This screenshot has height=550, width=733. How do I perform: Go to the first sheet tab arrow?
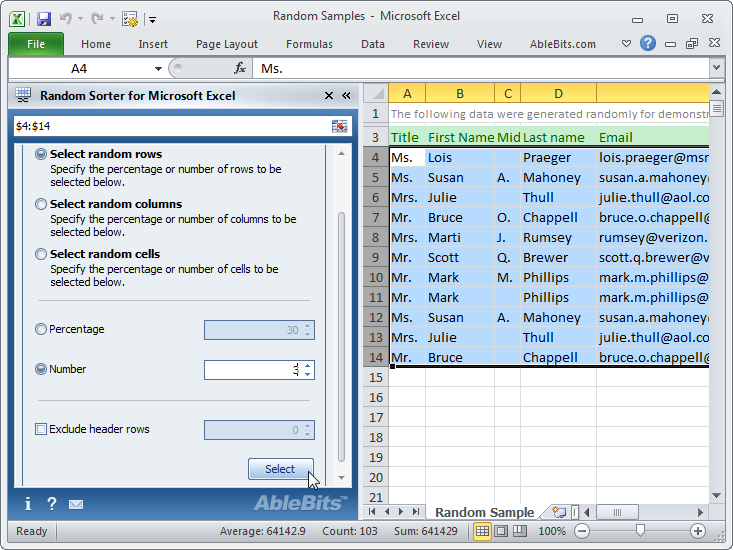(372, 512)
